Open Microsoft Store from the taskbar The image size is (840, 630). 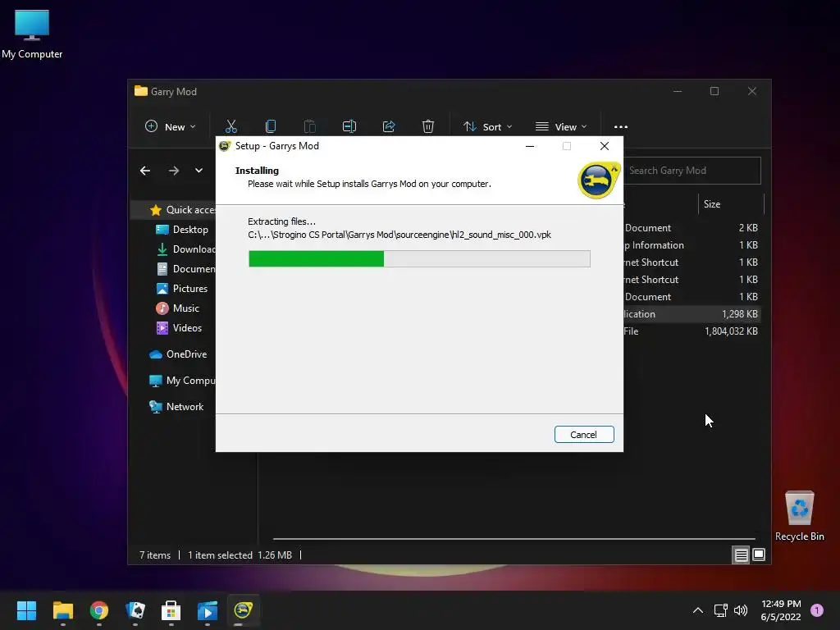(x=171, y=610)
